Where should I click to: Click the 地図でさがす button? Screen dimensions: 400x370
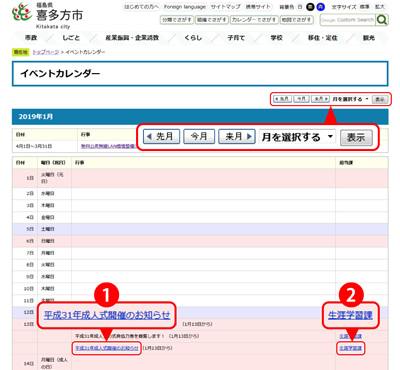point(296,20)
